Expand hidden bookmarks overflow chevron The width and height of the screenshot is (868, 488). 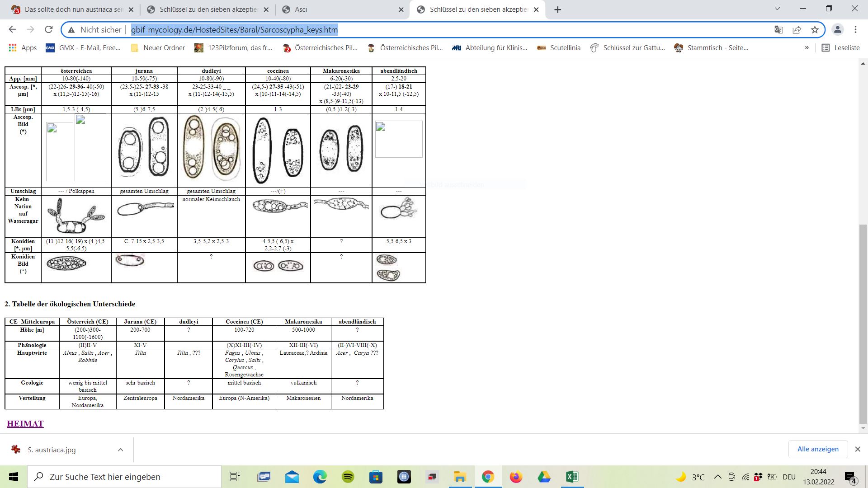click(x=807, y=47)
